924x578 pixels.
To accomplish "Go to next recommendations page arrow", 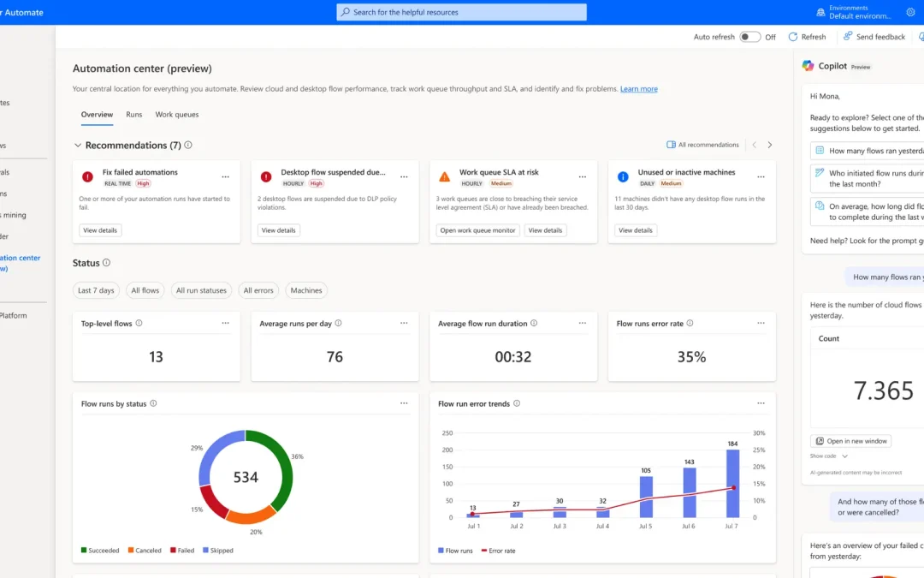I will click(x=770, y=145).
